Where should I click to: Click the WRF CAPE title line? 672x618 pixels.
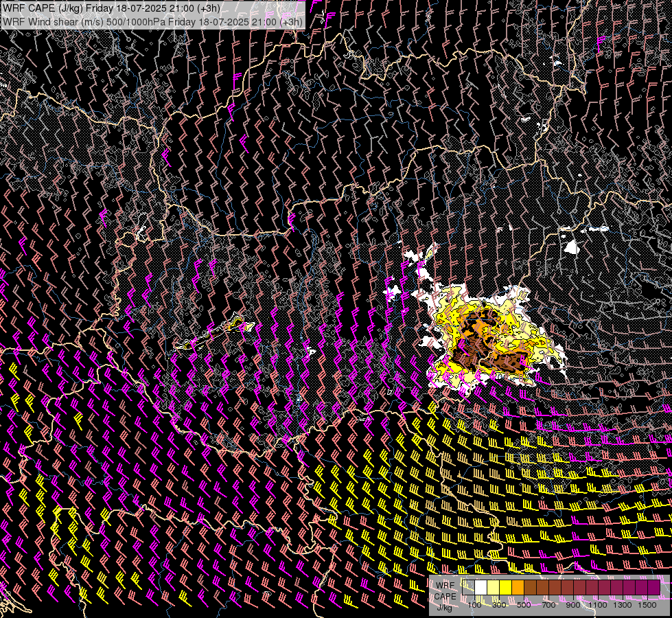(111, 8)
